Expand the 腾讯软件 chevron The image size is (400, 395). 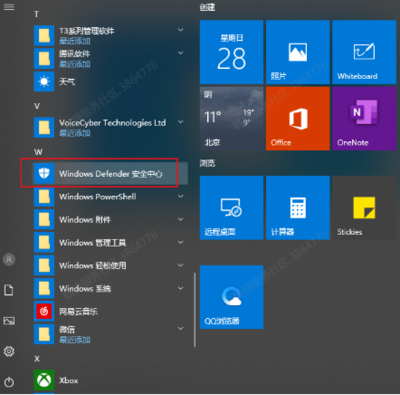(180, 53)
